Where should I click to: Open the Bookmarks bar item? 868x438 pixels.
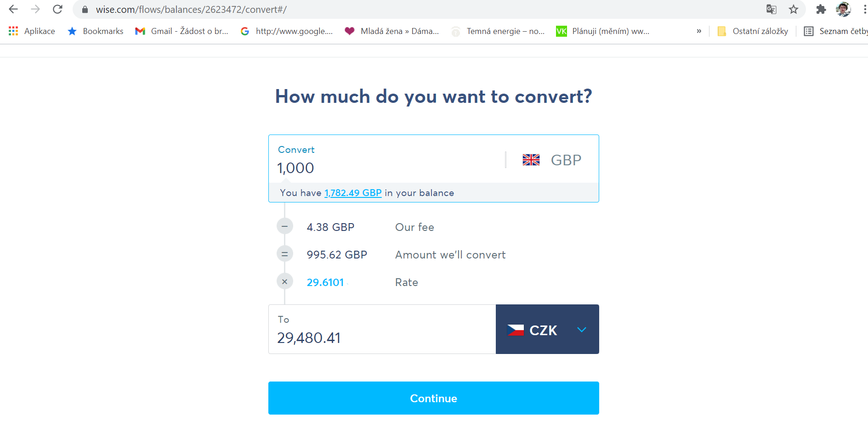[x=96, y=31]
